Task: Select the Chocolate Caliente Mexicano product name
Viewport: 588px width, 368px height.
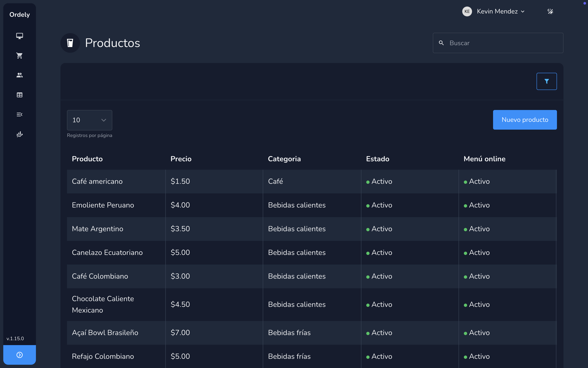Action: pos(103,304)
